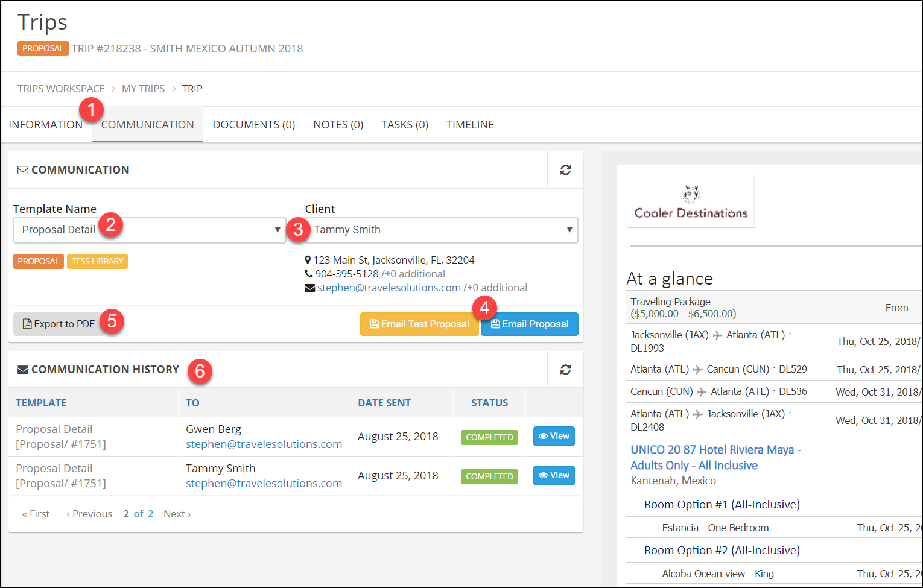Sort by Date Sent column header

(x=384, y=403)
